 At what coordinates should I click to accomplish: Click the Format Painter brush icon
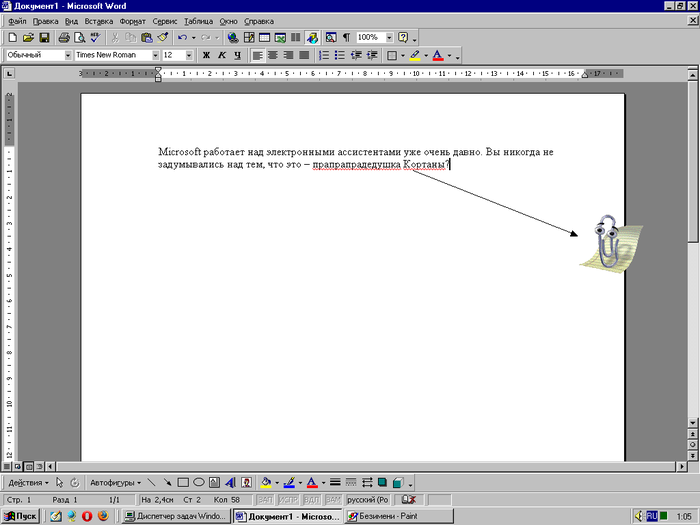click(x=162, y=37)
